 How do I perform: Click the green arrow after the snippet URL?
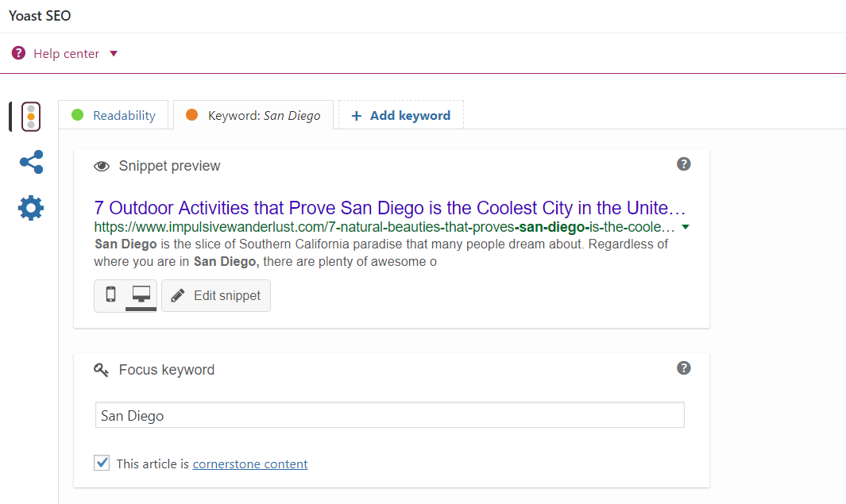tap(686, 227)
